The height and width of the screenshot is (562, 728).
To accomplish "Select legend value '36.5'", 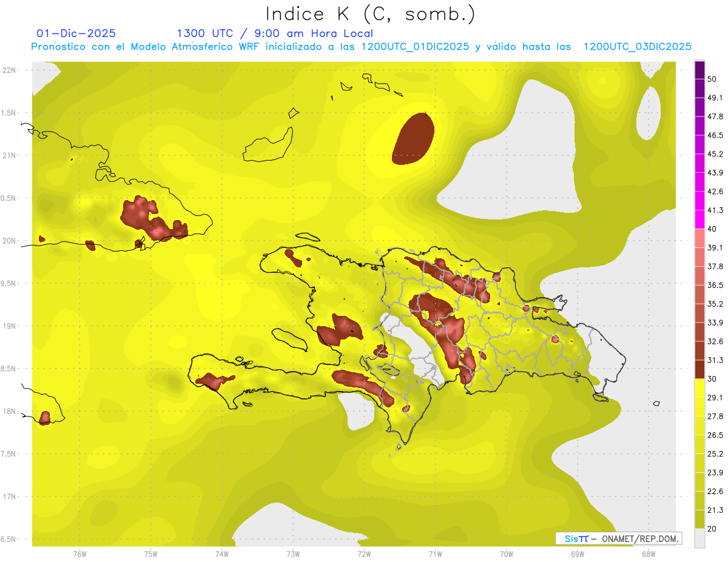I will point(715,285).
